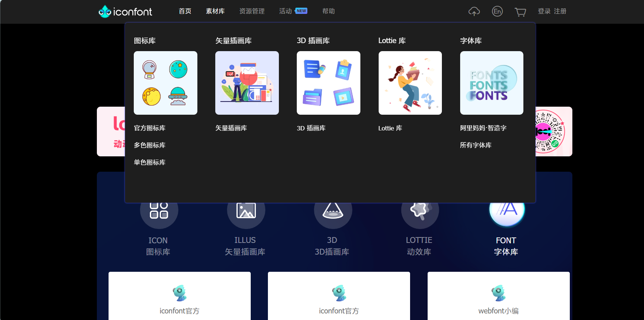Open the 多色图标库 link
Viewport: 644px width, 320px height.
149,145
